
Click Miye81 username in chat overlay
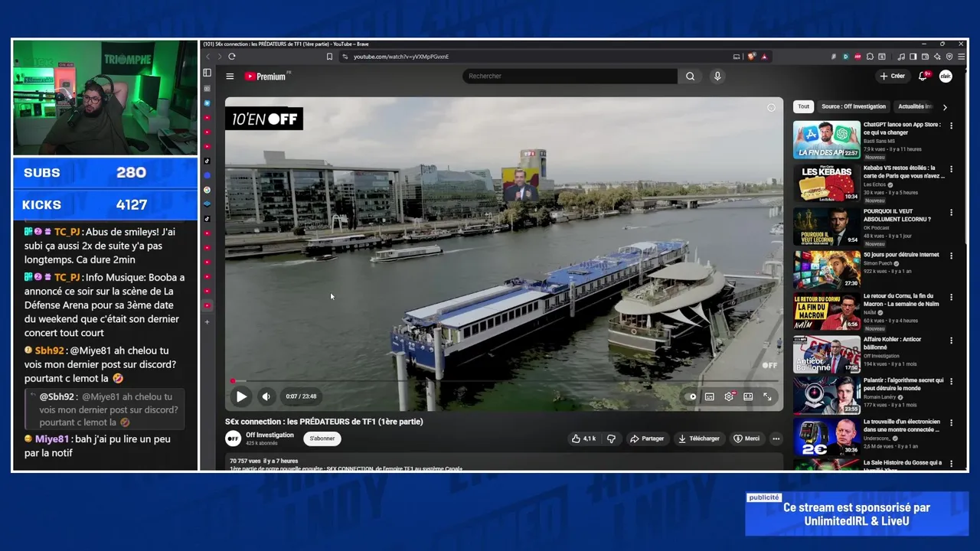pos(52,439)
